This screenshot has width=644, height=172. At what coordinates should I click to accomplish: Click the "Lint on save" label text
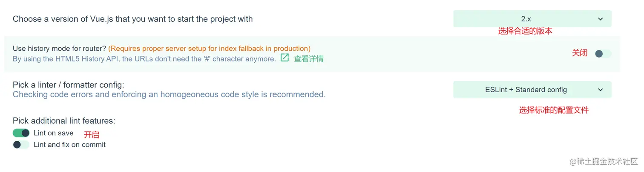[x=54, y=133]
